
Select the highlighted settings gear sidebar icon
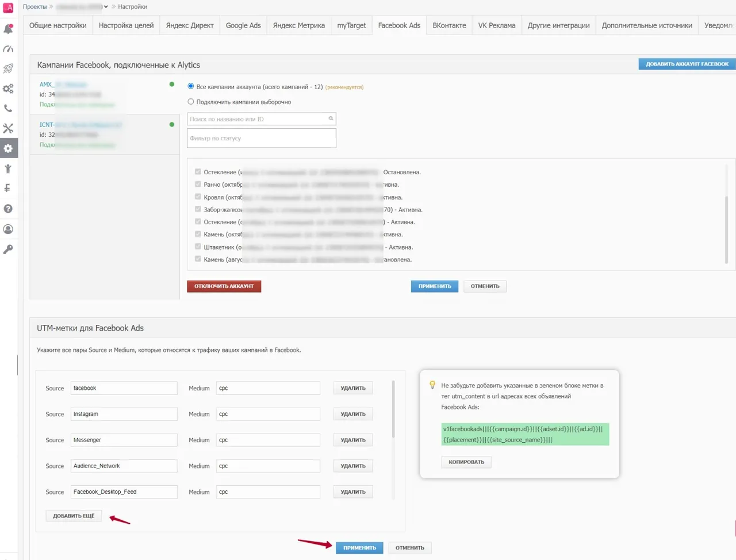8,148
